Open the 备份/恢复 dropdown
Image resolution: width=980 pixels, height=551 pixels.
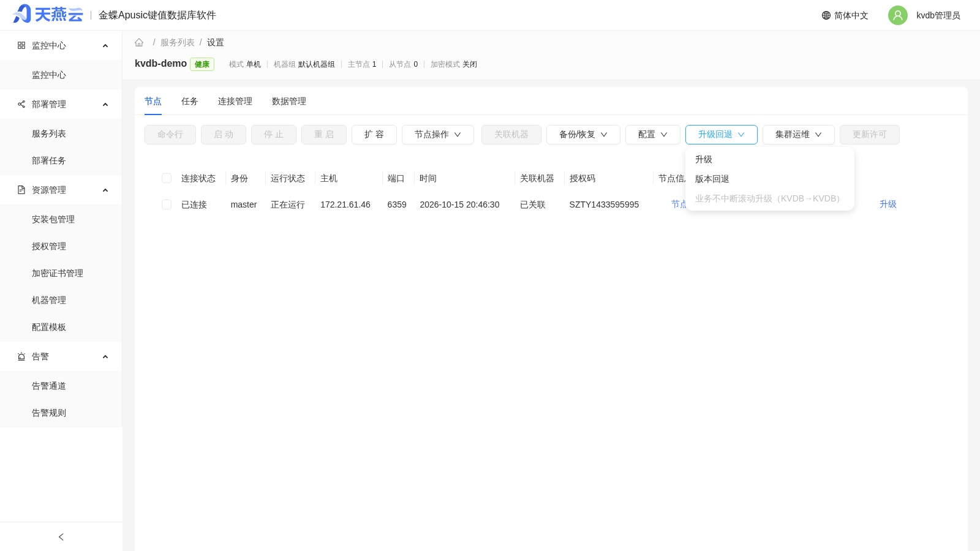(x=583, y=135)
